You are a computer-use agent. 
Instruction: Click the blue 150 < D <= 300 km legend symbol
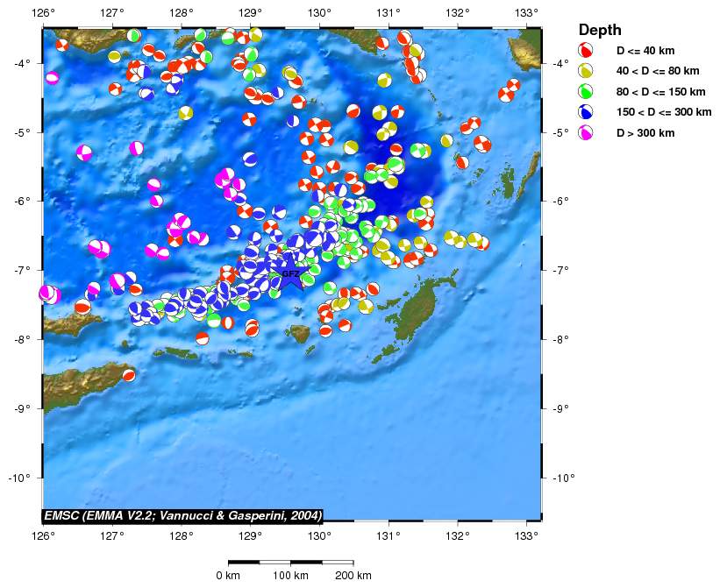pos(586,112)
